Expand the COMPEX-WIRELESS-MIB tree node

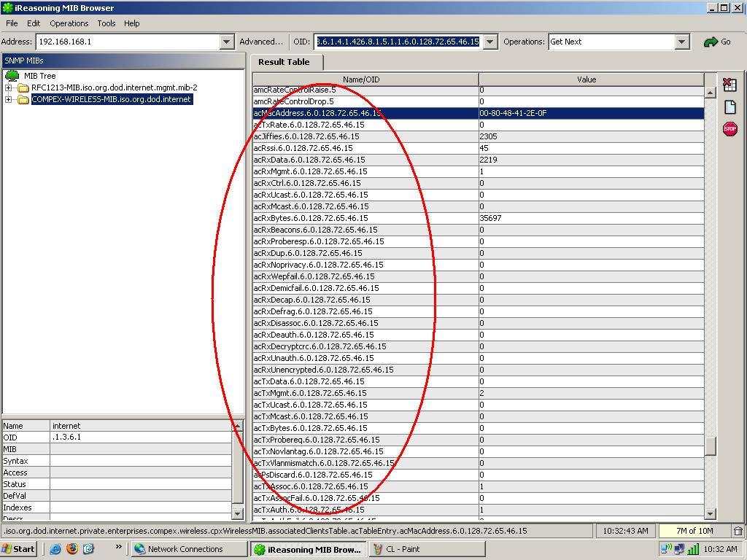tap(9, 99)
